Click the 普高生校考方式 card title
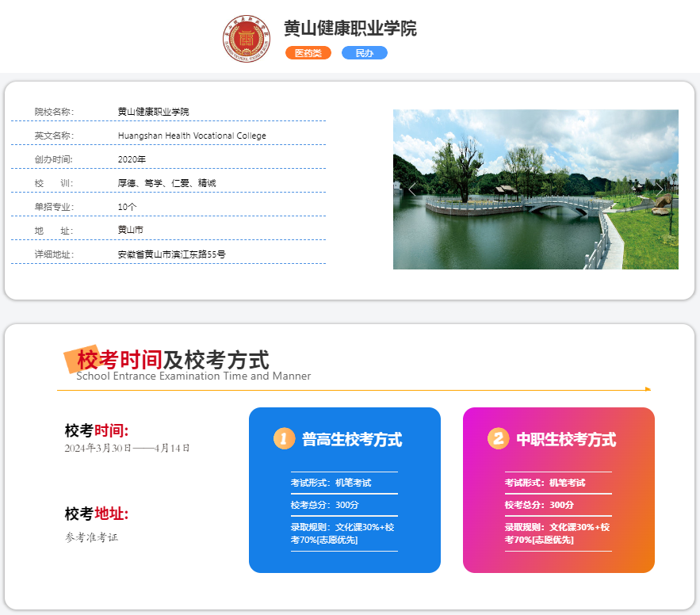 tap(352, 439)
